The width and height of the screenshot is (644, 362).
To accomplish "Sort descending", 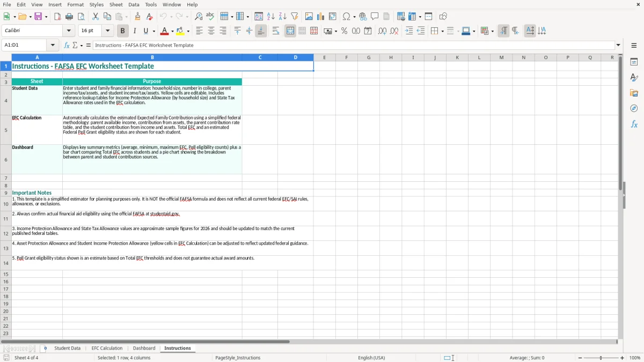I will click(x=283, y=17).
